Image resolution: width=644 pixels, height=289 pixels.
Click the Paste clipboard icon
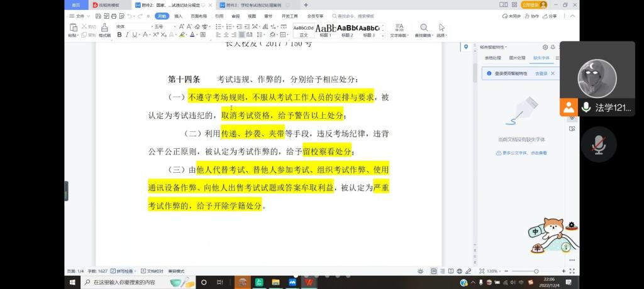coord(73,30)
